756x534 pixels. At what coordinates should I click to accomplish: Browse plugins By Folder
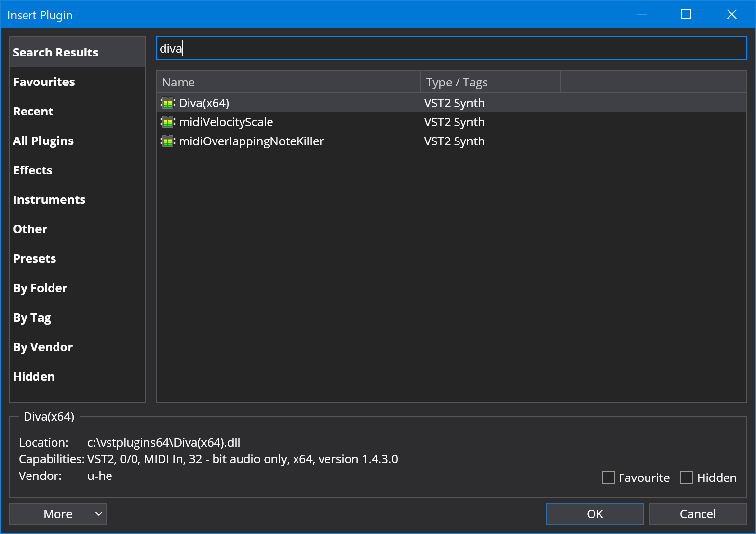pos(78,288)
